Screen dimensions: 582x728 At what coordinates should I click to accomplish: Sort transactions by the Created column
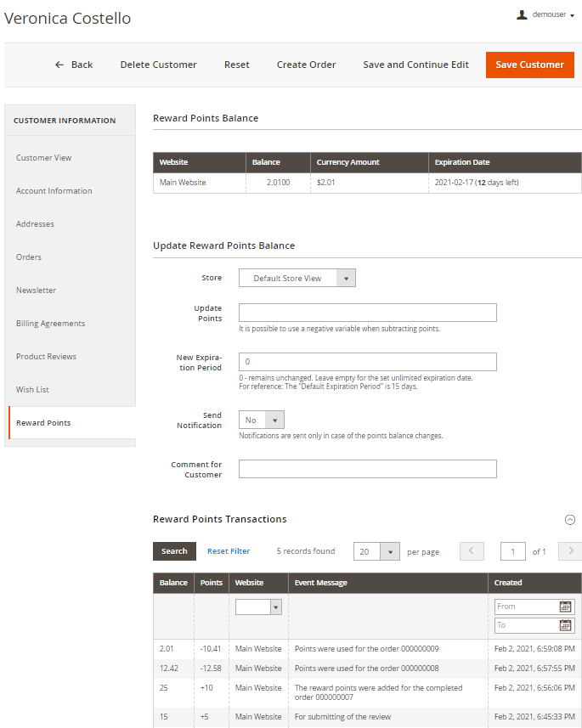[x=508, y=583]
